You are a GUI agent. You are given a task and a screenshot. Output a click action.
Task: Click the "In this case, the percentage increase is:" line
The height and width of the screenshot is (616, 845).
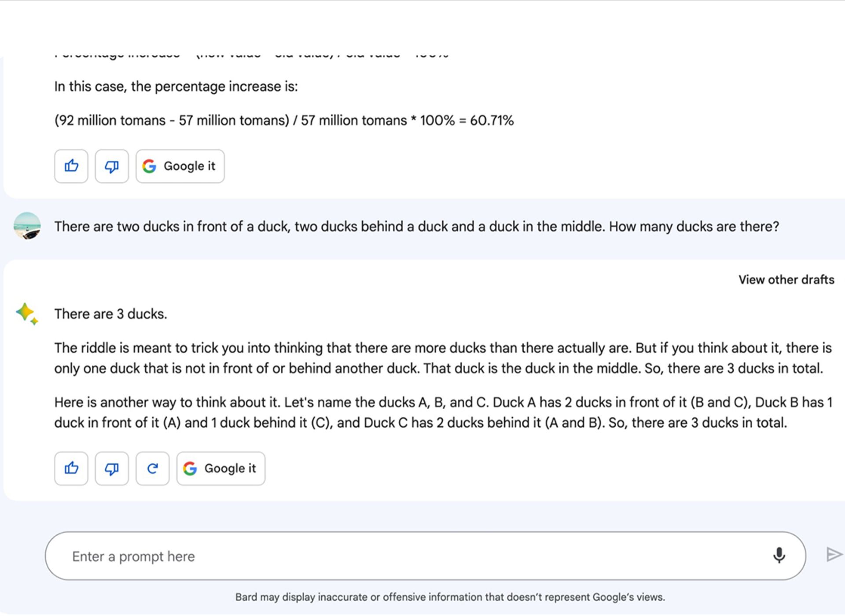point(176,87)
